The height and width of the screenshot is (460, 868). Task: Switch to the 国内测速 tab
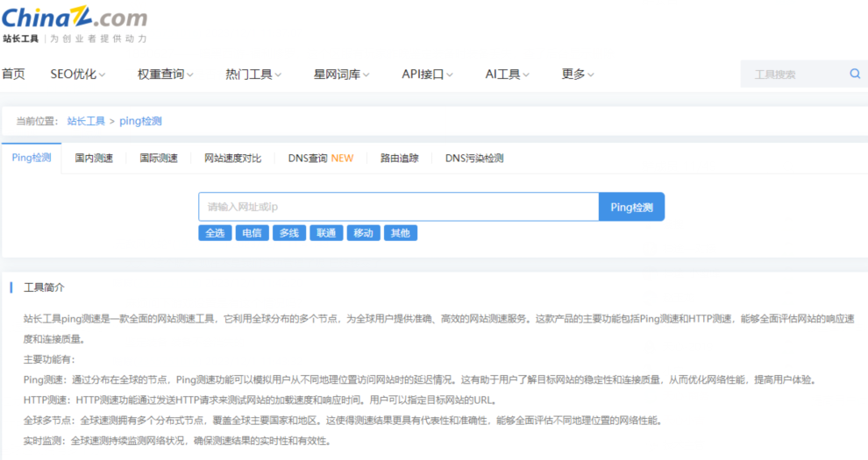pyautogui.click(x=94, y=159)
